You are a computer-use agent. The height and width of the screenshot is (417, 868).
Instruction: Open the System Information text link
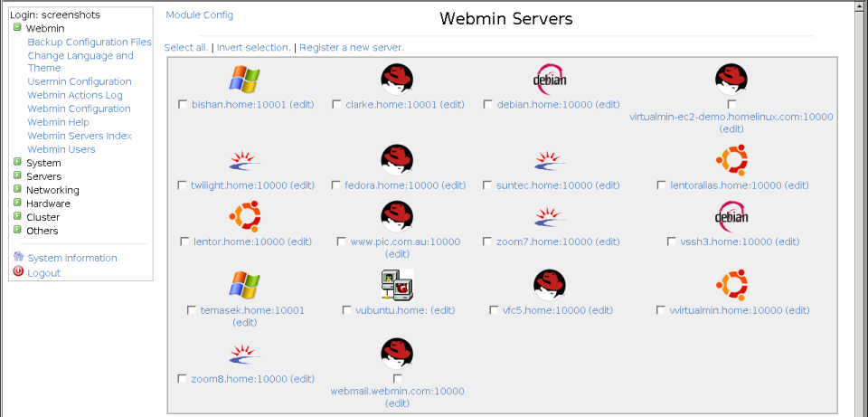(72, 258)
